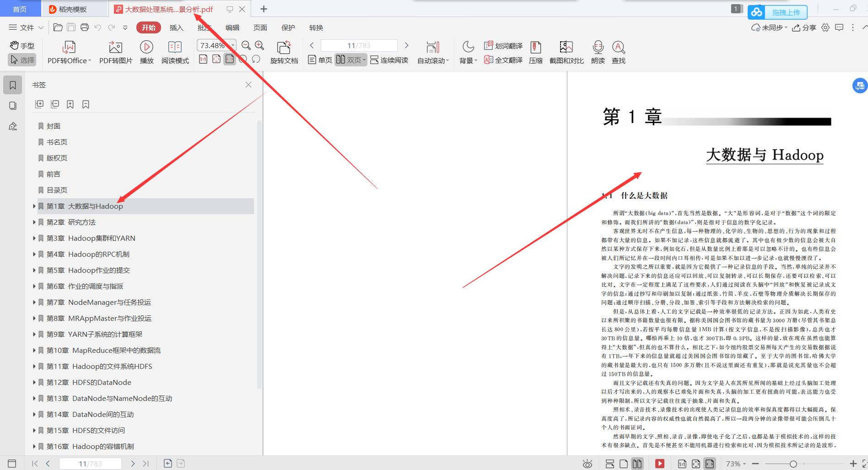Expand 第2章 研究方法 bookmark
Screen dimensions: 868x470
tap(34, 222)
